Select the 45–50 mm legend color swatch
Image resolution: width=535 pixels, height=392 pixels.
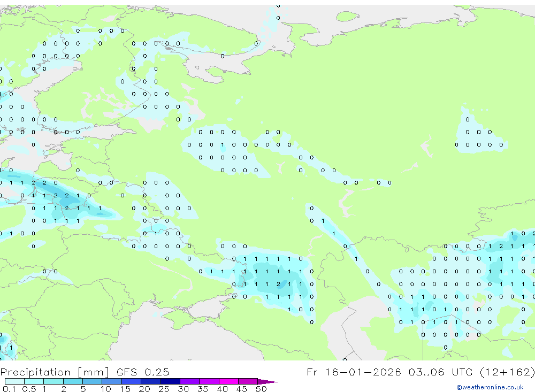(248, 381)
